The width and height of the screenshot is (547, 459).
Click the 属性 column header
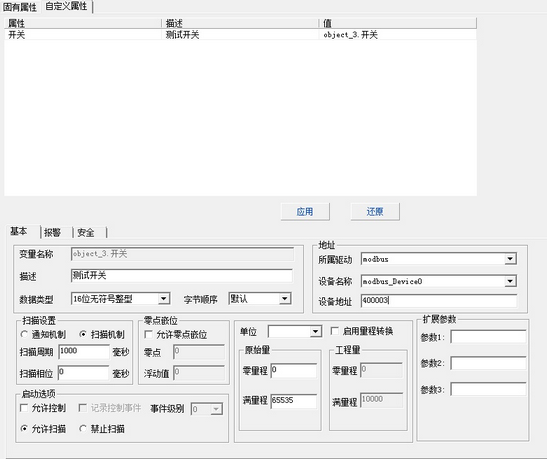(x=83, y=23)
